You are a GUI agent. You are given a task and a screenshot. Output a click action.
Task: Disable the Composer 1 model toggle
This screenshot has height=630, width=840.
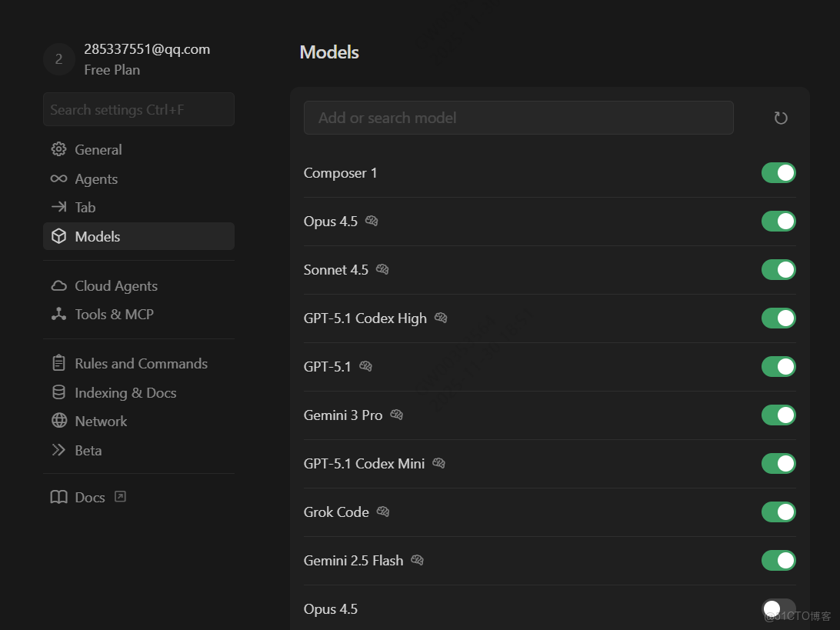[778, 173]
